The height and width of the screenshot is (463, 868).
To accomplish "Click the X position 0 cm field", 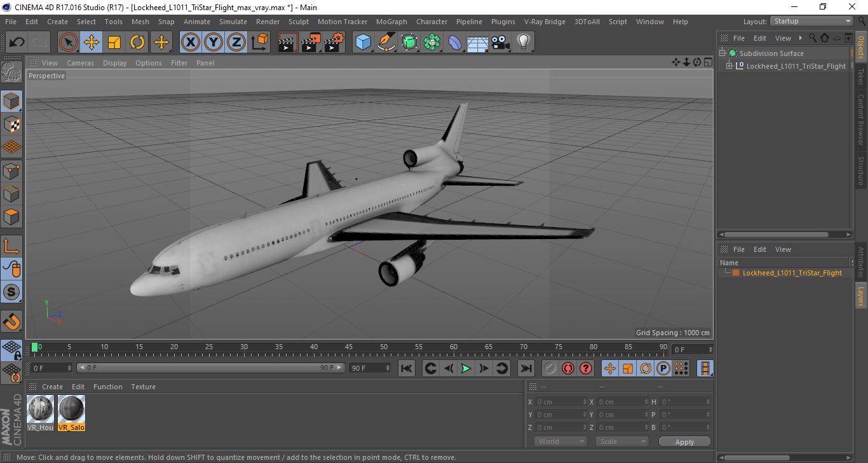I will (560, 402).
